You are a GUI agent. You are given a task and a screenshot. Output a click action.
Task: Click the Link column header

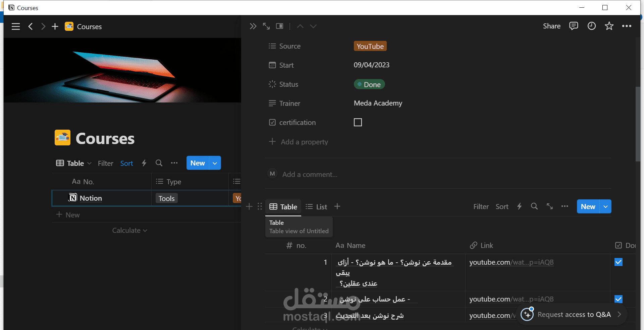tap(481, 246)
